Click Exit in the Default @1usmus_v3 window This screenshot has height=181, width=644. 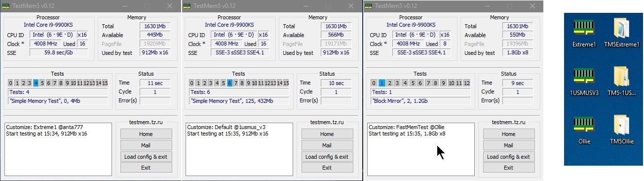pos(327,168)
